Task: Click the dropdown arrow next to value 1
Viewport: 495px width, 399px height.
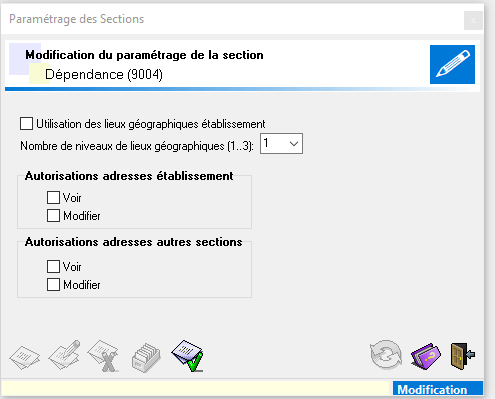Action: (294, 144)
